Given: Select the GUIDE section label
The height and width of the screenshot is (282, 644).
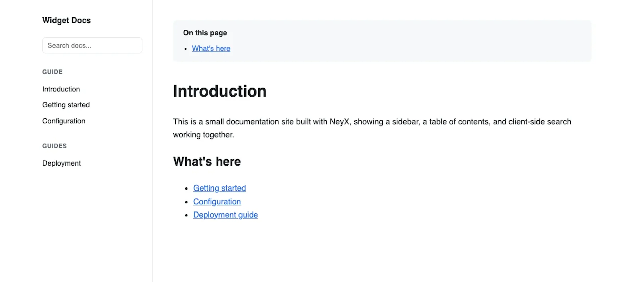Looking at the screenshot, I should click(x=52, y=72).
